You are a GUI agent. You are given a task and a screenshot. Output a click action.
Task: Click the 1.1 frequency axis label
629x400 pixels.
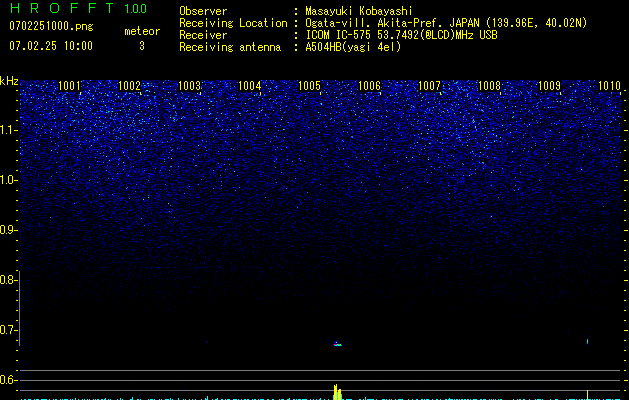(8, 130)
